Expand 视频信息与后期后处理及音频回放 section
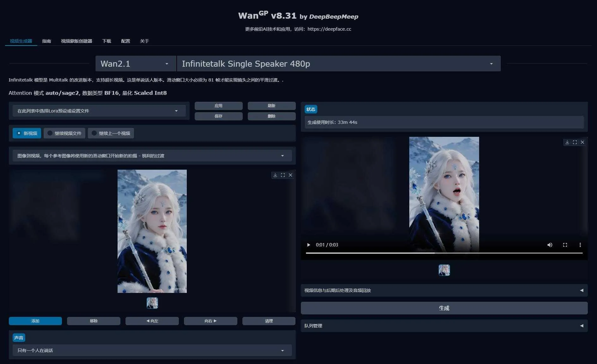This screenshot has height=364, width=597. (444, 290)
